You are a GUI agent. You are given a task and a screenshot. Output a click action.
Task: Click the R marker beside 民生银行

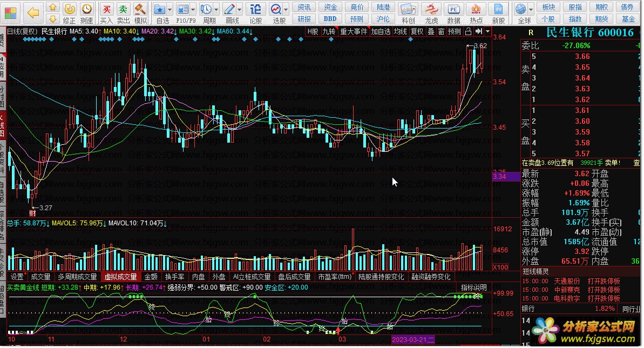point(531,32)
